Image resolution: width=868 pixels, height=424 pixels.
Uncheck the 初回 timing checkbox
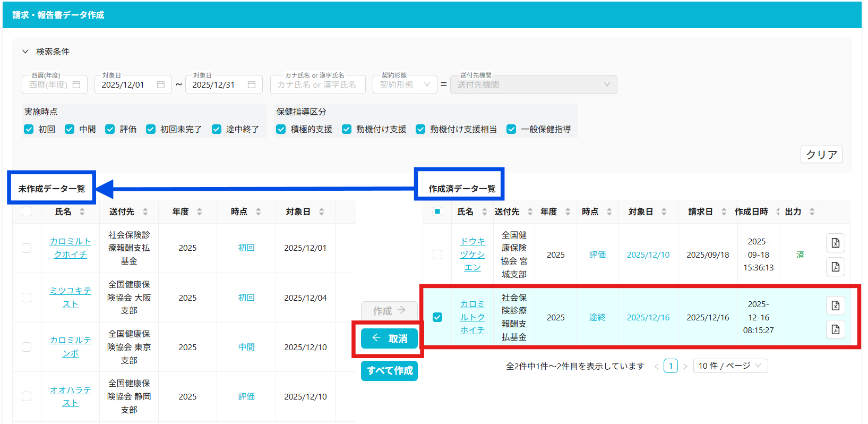tap(29, 129)
